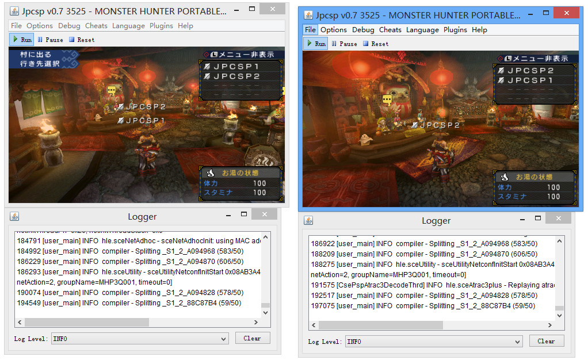Select log line 194549 in the left Logger

coord(129,303)
